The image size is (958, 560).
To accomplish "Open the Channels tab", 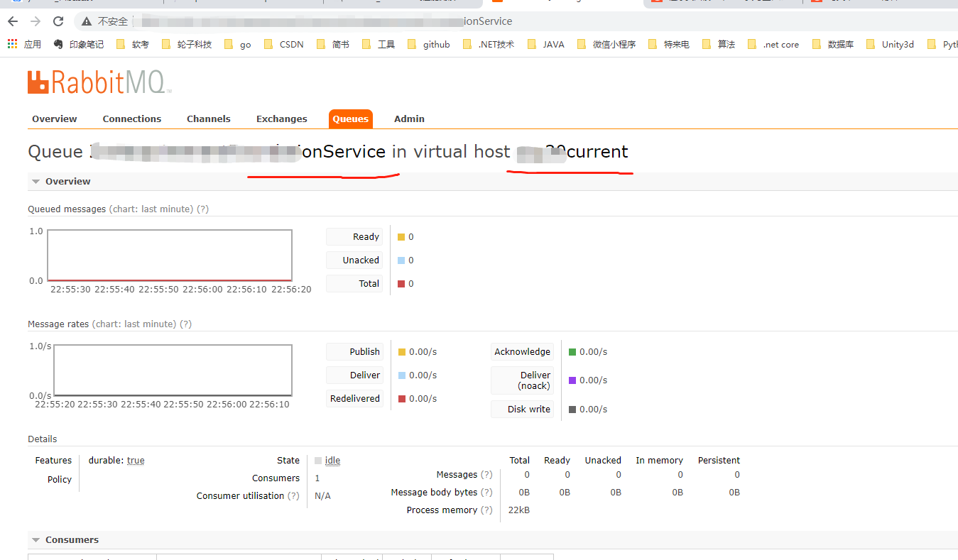I will (x=209, y=119).
